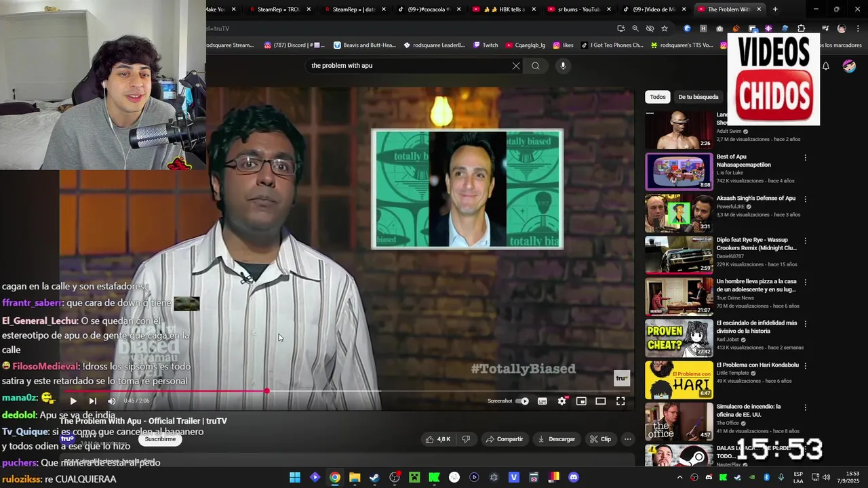Switch to the 'sr burns - YouTube' tab
The width and height of the screenshot is (868, 488).
[x=580, y=9]
